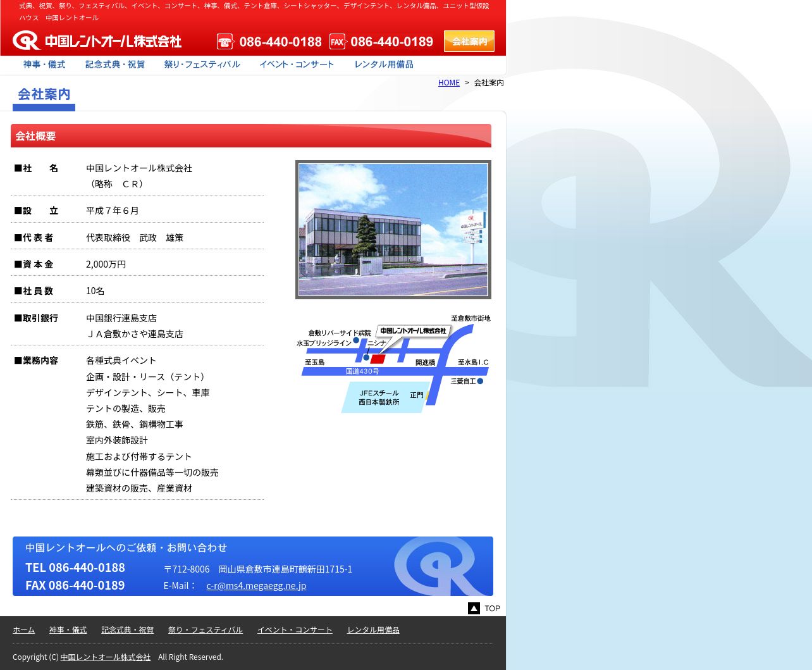Open the orange 会社案内 button
The image size is (812, 670).
pos(469,41)
